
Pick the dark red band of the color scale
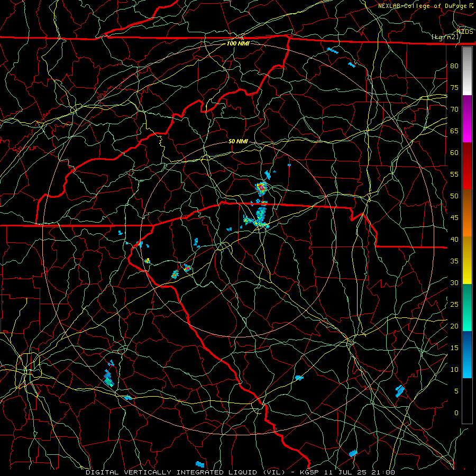click(467, 166)
